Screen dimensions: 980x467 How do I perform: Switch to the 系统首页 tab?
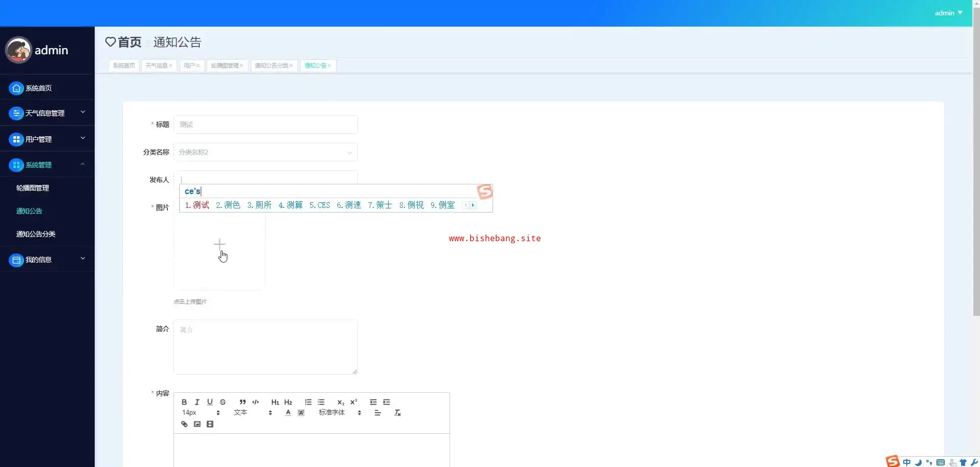coord(124,66)
